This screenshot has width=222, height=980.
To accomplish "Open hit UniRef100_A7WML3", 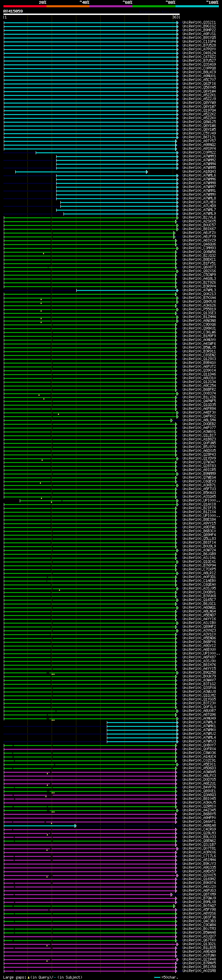I will (x=199, y=290).
